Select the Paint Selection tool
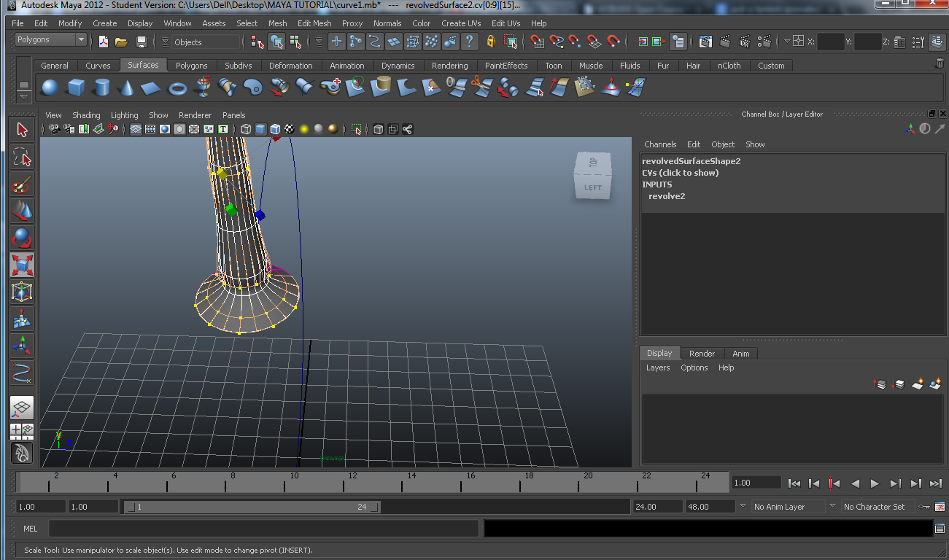Viewport: 949px width, 560px height. coord(22,184)
